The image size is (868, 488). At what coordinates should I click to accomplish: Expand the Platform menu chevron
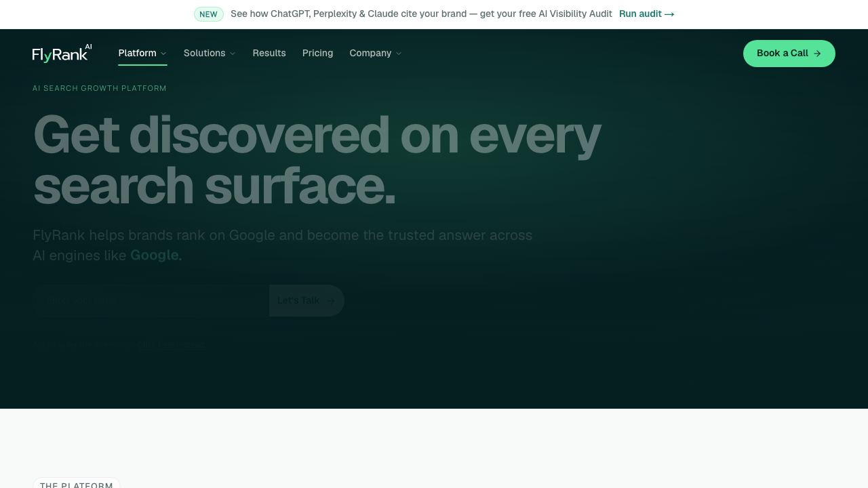click(x=163, y=54)
